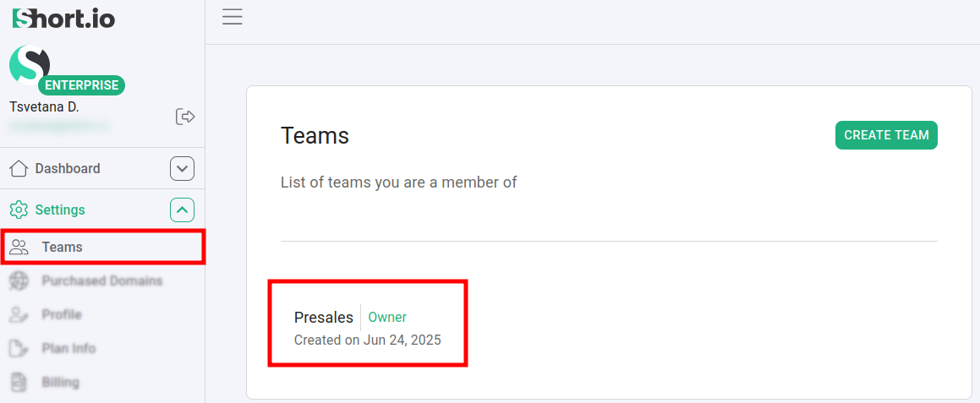Click the Settings gear icon
Image resolution: width=980 pixels, height=403 pixels.
point(19,210)
